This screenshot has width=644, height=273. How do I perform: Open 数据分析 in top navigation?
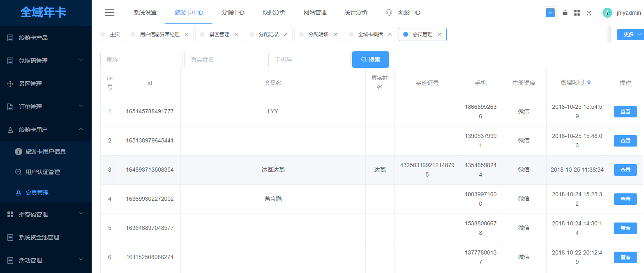[274, 13]
